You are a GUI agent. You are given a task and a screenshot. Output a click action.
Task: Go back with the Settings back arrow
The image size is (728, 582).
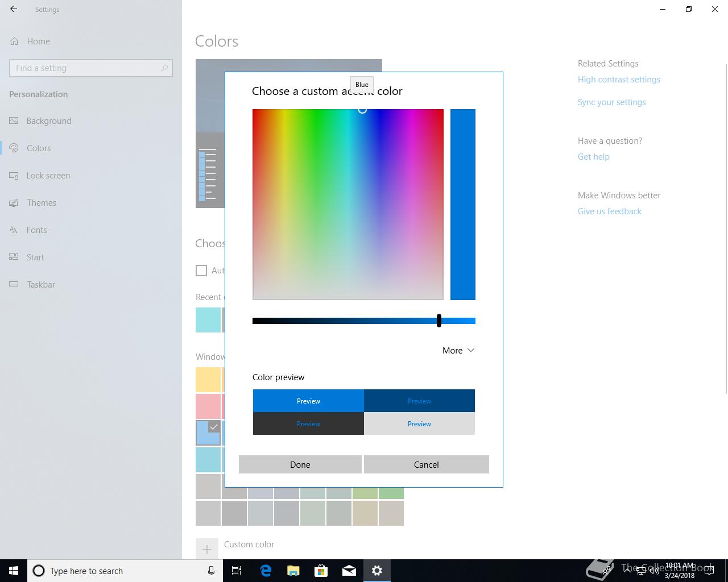tap(14, 9)
